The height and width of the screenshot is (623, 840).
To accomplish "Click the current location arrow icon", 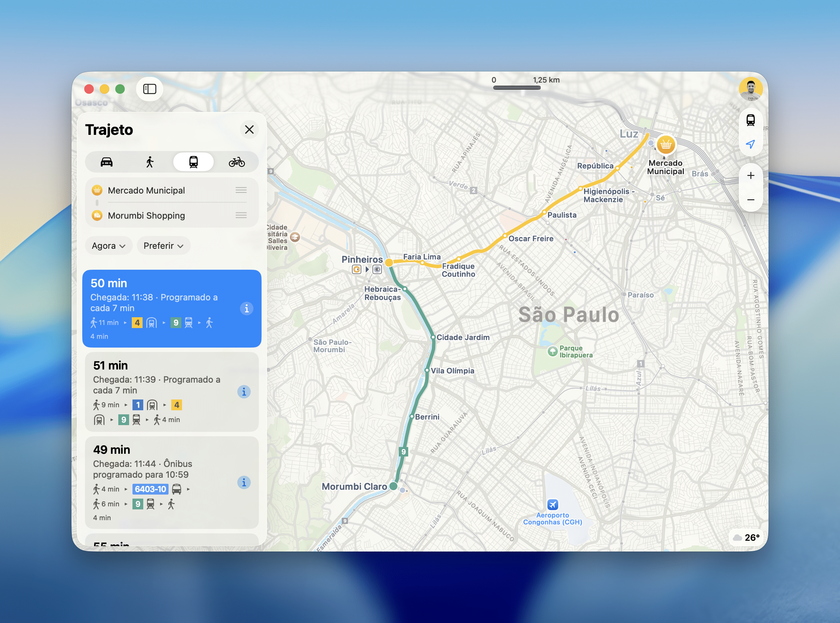I will (x=750, y=144).
